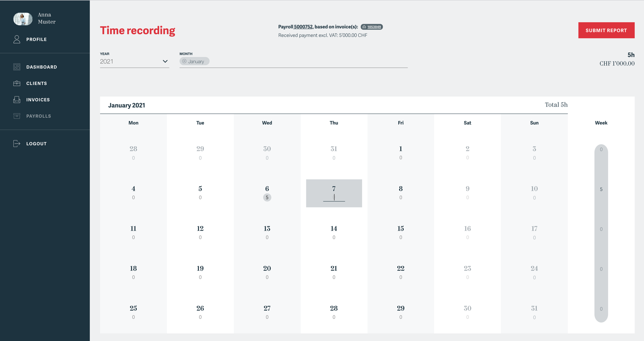Image resolution: width=644 pixels, height=341 pixels.
Task: Select Friday January 8 day cell
Action: click(x=401, y=193)
